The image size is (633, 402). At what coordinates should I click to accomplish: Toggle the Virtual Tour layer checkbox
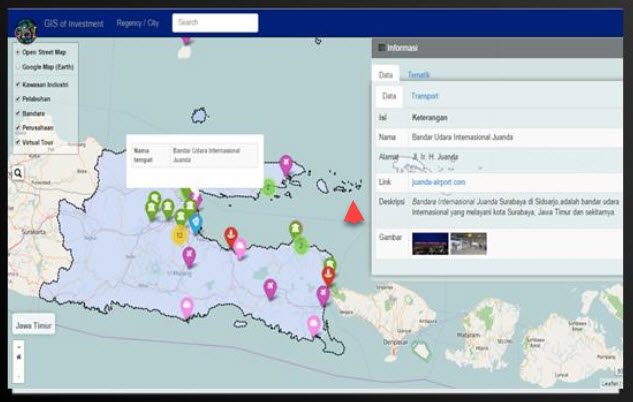click(18, 142)
